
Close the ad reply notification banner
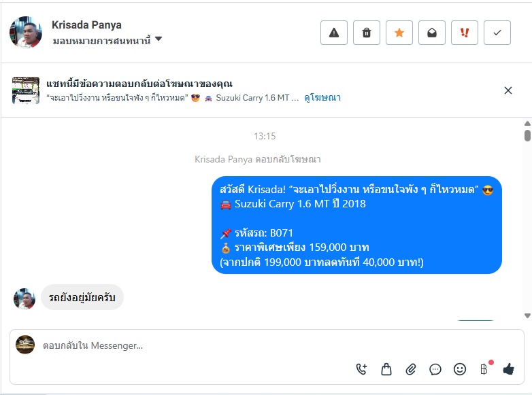click(508, 90)
